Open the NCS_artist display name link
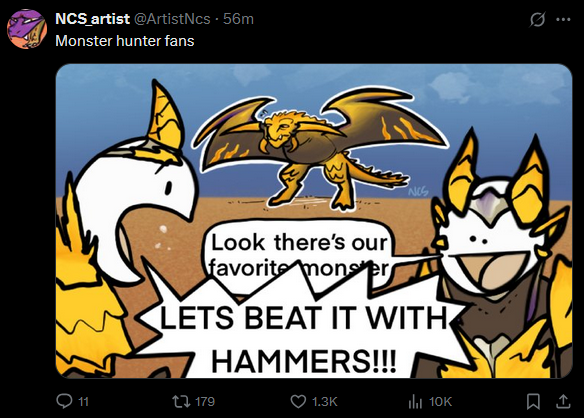Image resolution: width=584 pixels, height=418 pixels. point(92,19)
